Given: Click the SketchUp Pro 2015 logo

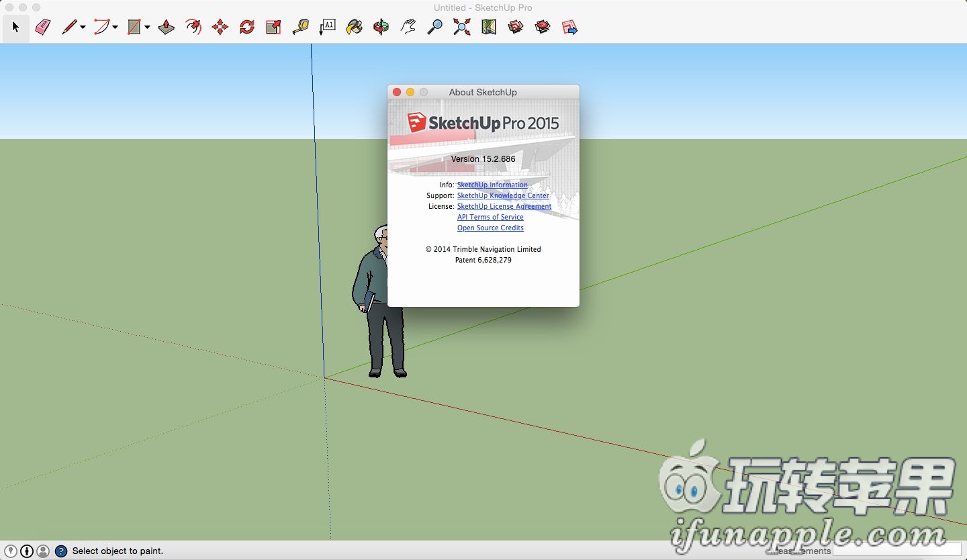Looking at the screenshot, I should coord(483,123).
